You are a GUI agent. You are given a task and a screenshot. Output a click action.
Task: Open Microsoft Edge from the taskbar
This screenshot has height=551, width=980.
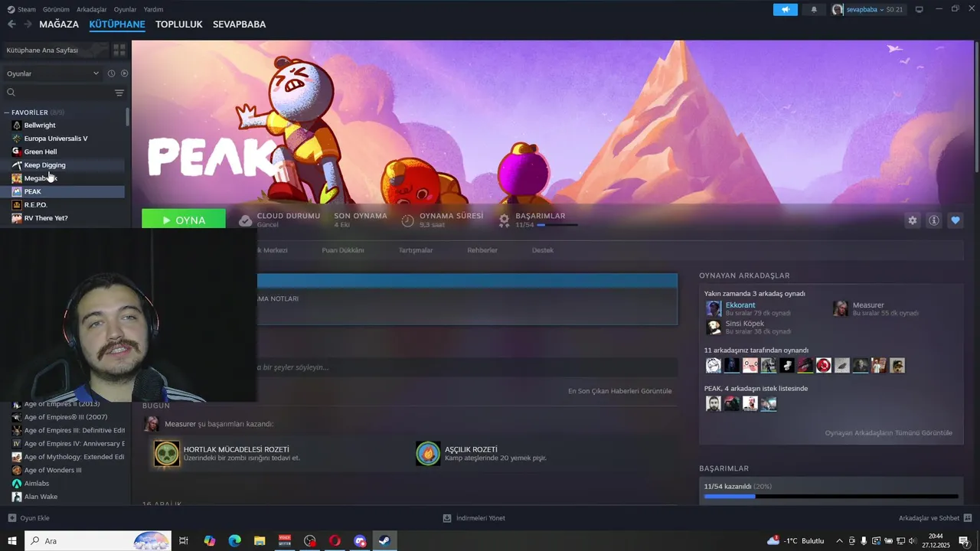point(234,541)
